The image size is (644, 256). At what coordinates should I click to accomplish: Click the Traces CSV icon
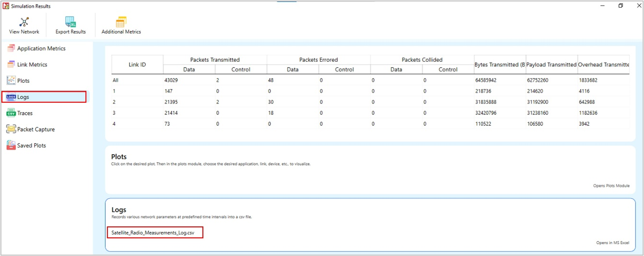11,113
